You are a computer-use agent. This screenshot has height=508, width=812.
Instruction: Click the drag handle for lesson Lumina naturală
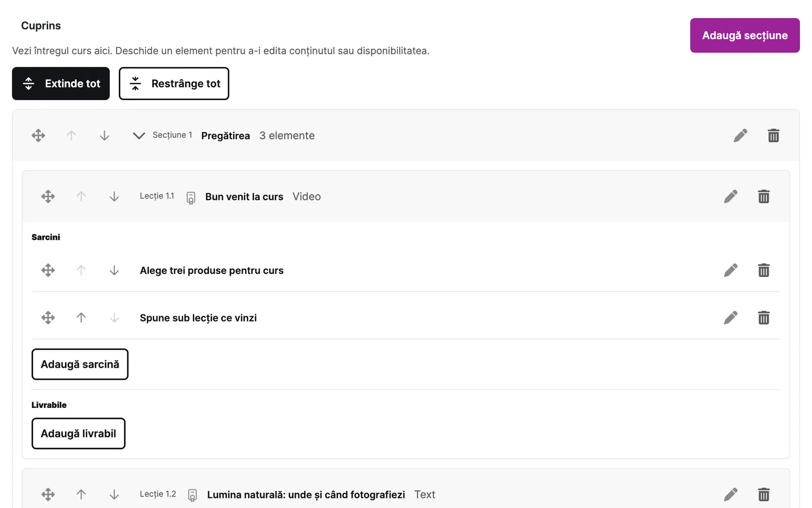tap(48, 494)
